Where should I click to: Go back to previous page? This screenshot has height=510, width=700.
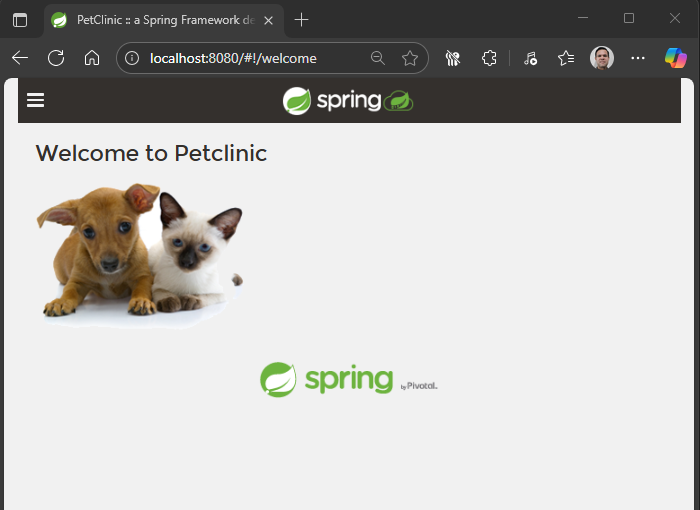coord(20,58)
